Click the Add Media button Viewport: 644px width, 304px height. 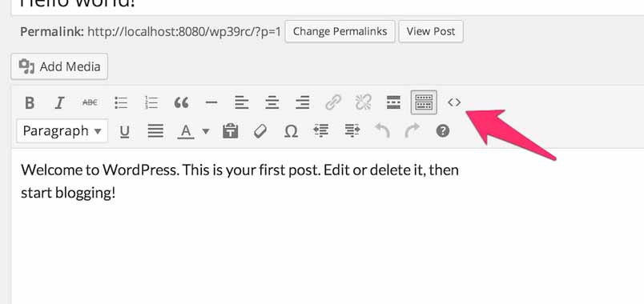59,66
